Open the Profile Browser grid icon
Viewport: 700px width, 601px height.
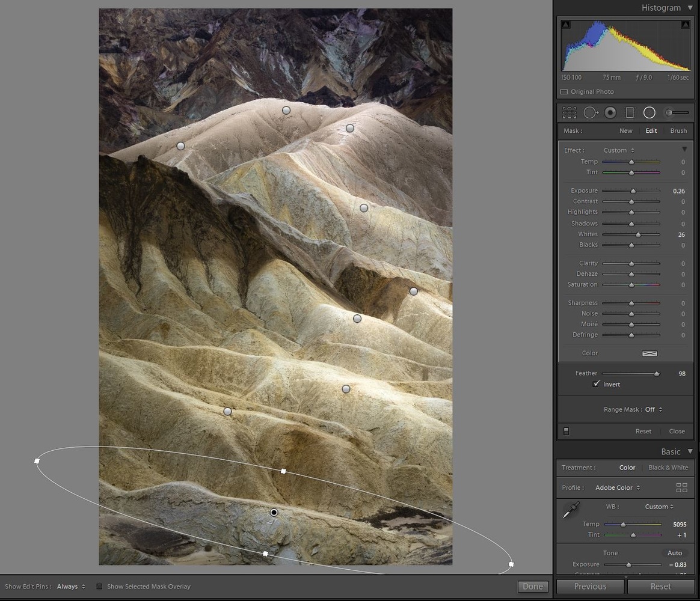pyautogui.click(x=681, y=487)
